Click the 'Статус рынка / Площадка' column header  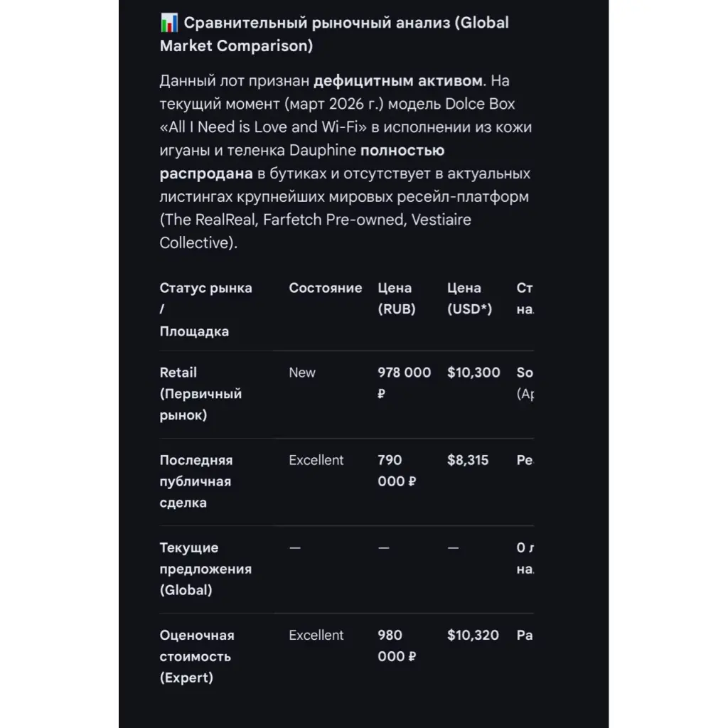(205, 309)
